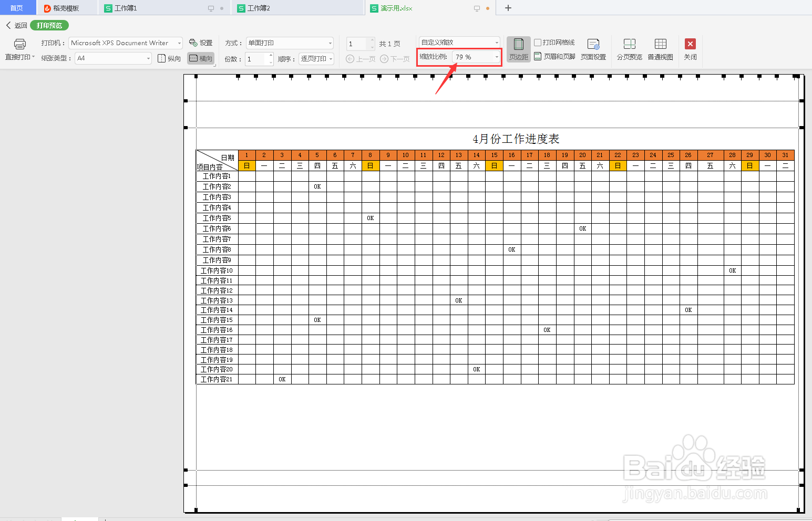The image size is (812, 521).
Task: Switch to 分页预览 page break preview
Action: pyautogui.click(x=630, y=49)
